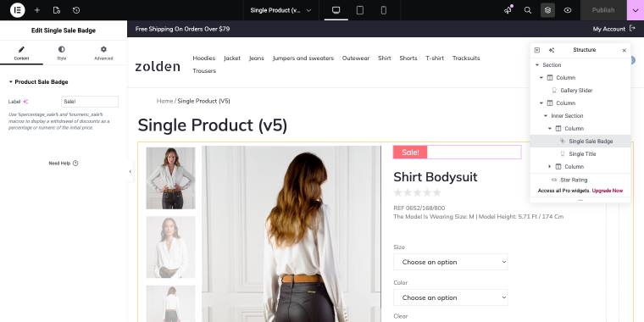Viewport: 644px width, 322px height.
Task: Click the Upgrade Now link
Action: point(608,191)
